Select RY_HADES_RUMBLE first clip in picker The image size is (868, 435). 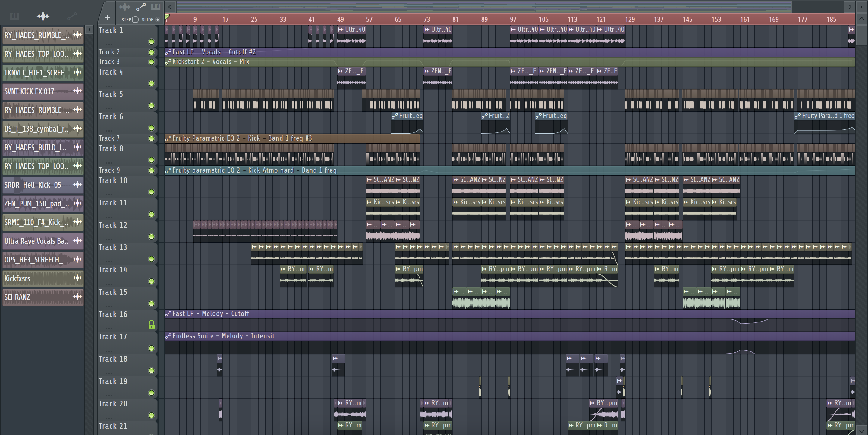click(x=43, y=35)
